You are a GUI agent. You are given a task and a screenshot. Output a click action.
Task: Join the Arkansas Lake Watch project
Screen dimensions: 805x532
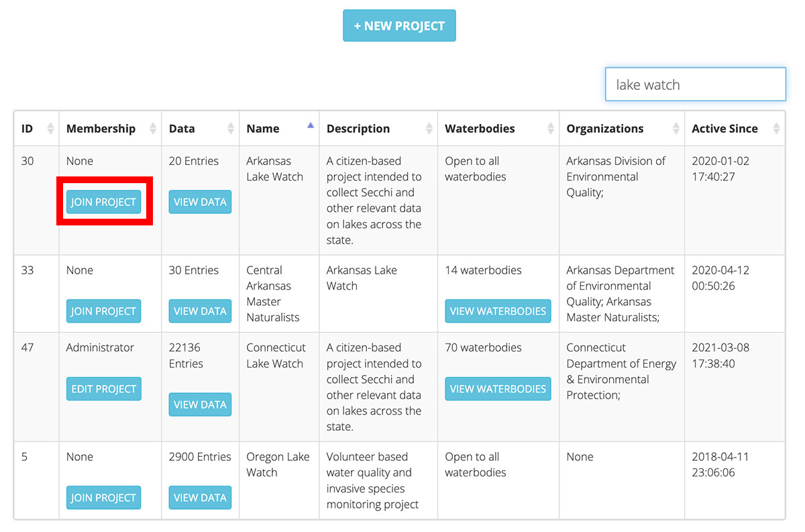pyautogui.click(x=103, y=202)
